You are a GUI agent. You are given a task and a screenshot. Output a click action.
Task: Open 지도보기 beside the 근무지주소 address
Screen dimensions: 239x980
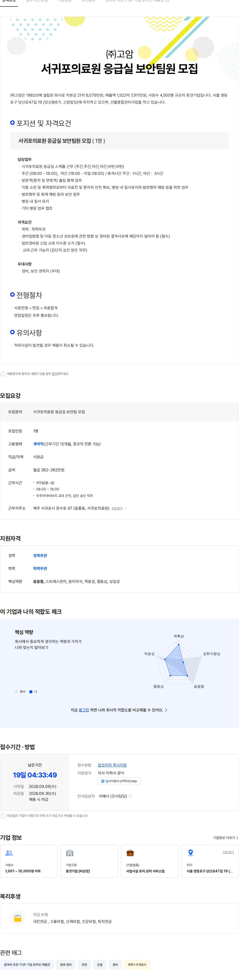117,508
